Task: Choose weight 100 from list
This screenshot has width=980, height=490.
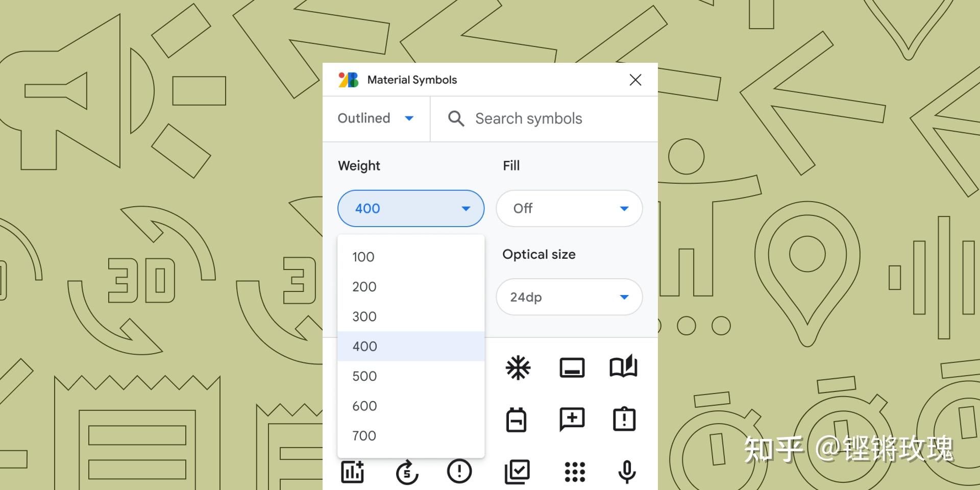Action: pyautogui.click(x=411, y=257)
